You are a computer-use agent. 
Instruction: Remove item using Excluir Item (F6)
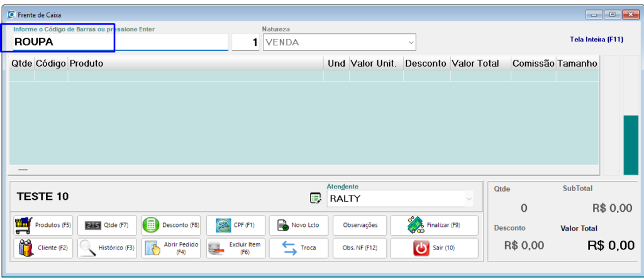pyautogui.click(x=236, y=248)
